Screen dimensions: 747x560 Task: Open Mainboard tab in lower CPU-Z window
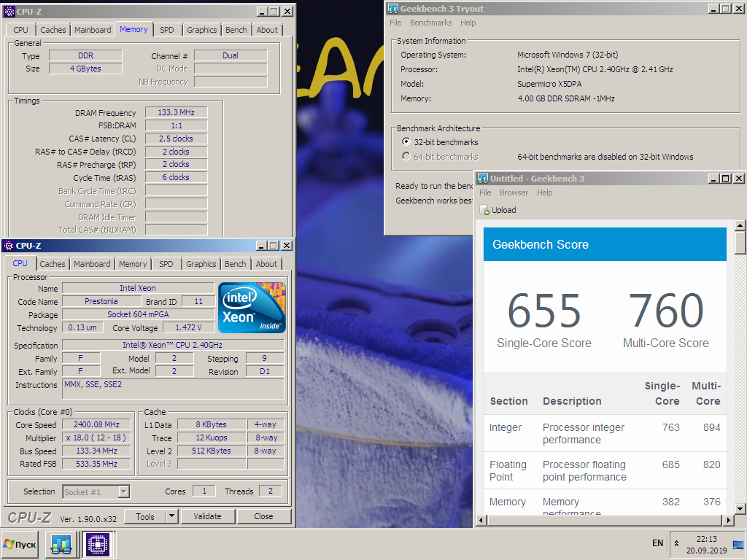pos(92,264)
